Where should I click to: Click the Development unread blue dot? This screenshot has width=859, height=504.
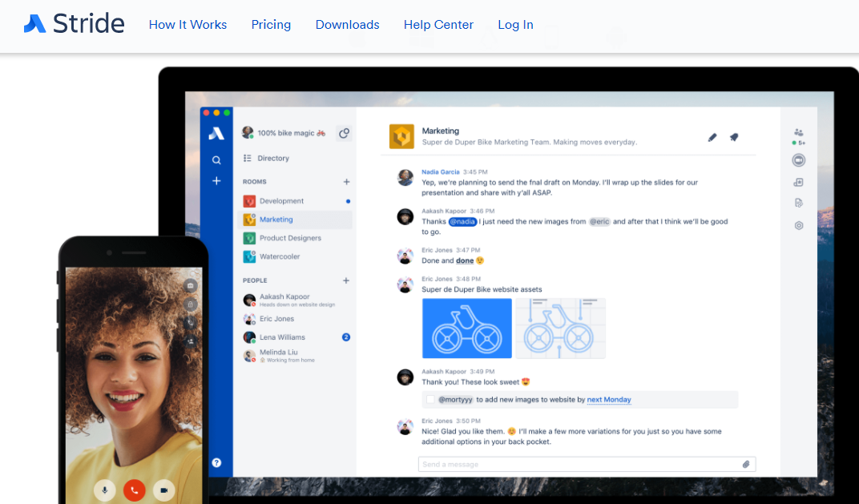(348, 201)
